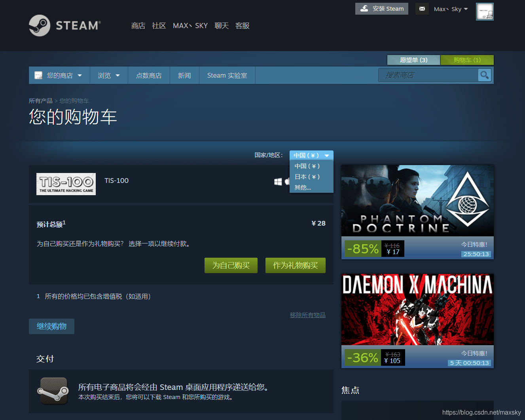
Task: Click the 25:50:13 deal countdown timer
Action: pos(476,254)
